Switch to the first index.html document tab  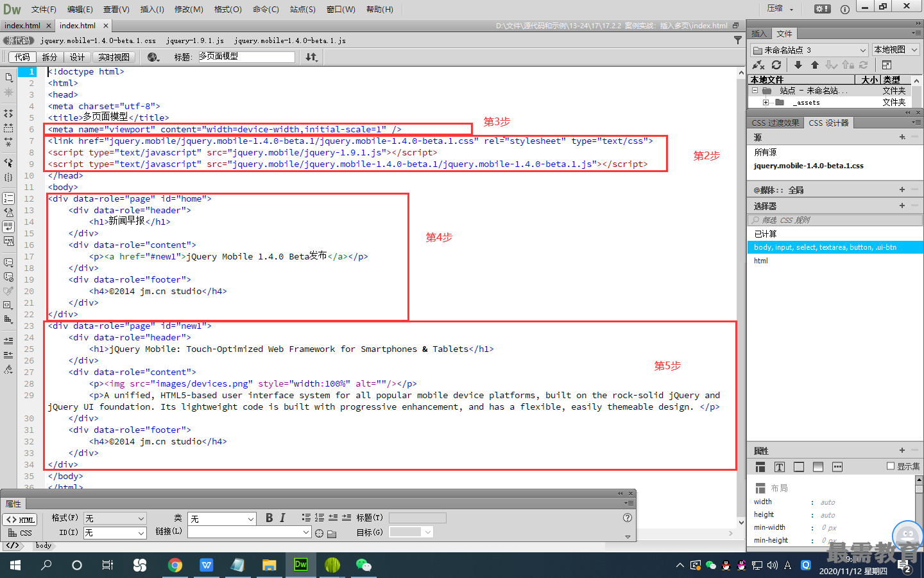point(22,26)
